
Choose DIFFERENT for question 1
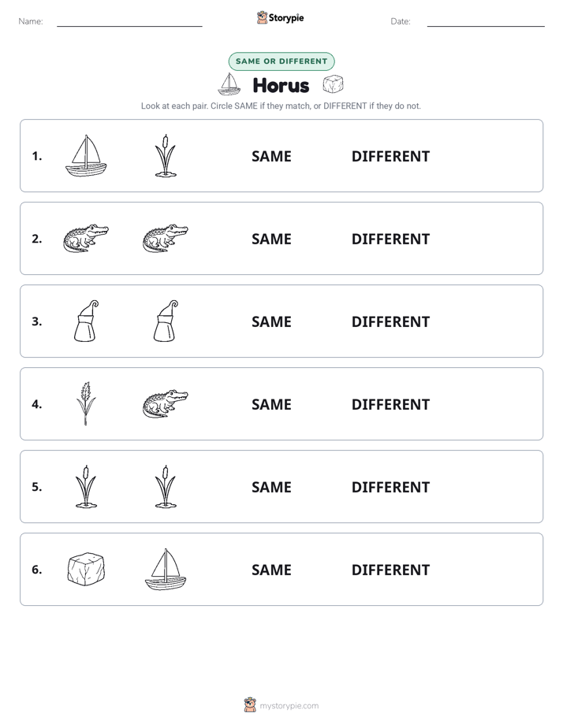pos(390,157)
